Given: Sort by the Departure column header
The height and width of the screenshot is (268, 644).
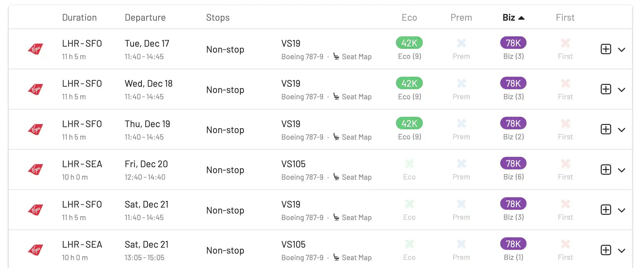Looking at the screenshot, I should [x=145, y=18].
